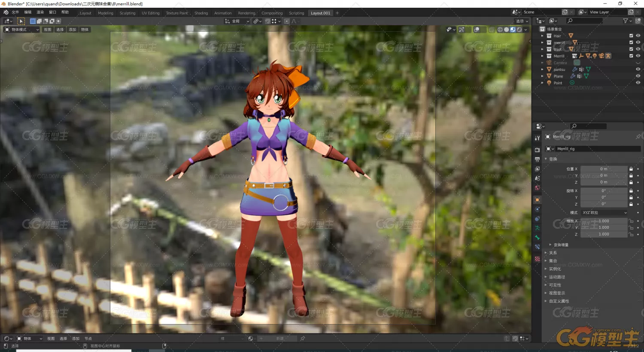Image resolution: width=644 pixels, height=352 pixels.
Task: Select the tweak selection tool icon
Action: coord(21,21)
